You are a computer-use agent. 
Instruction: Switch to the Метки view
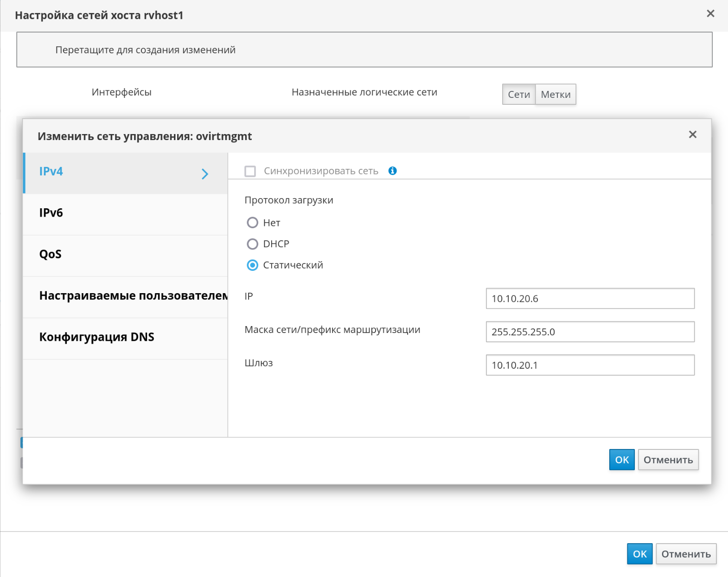click(556, 95)
